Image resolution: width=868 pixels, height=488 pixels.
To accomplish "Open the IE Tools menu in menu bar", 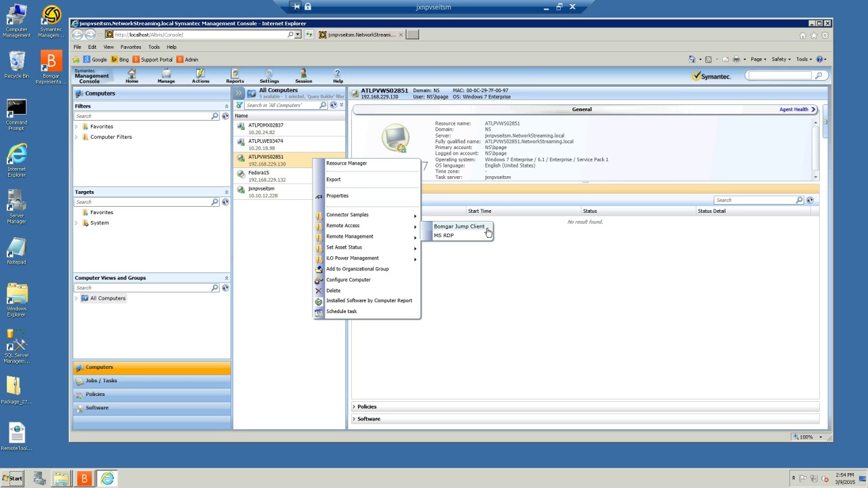I will point(154,47).
